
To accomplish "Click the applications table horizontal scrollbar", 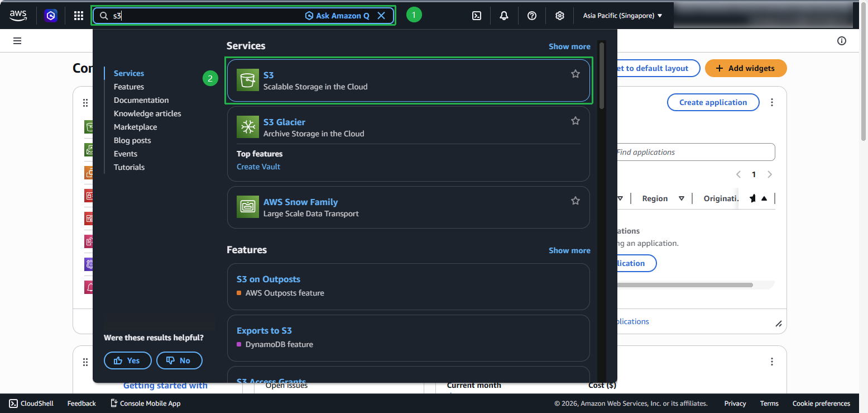I will click(684, 285).
